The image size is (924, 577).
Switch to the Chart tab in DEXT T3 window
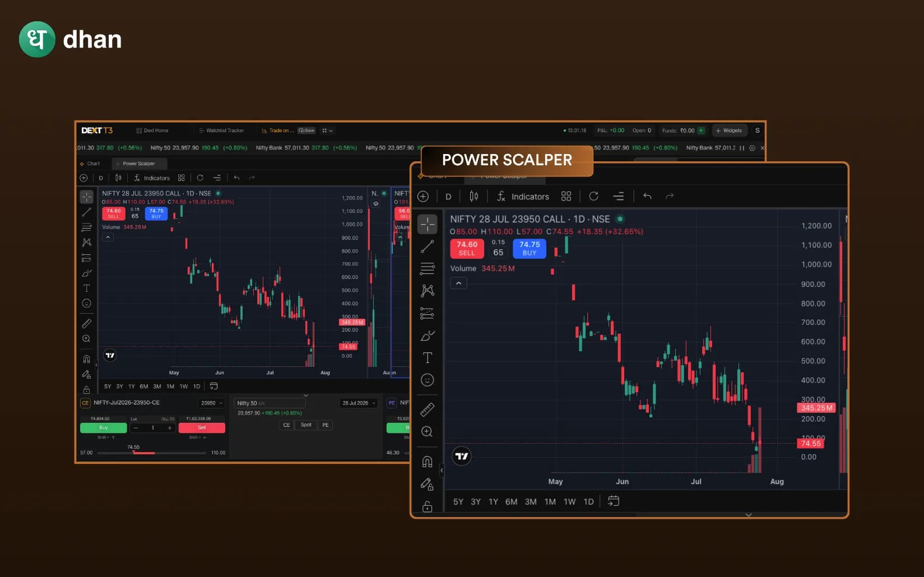coord(90,164)
